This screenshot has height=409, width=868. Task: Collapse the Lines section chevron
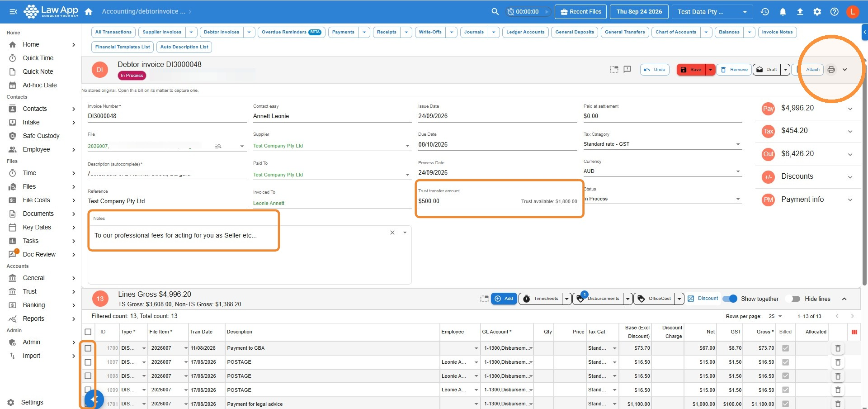[844, 299]
